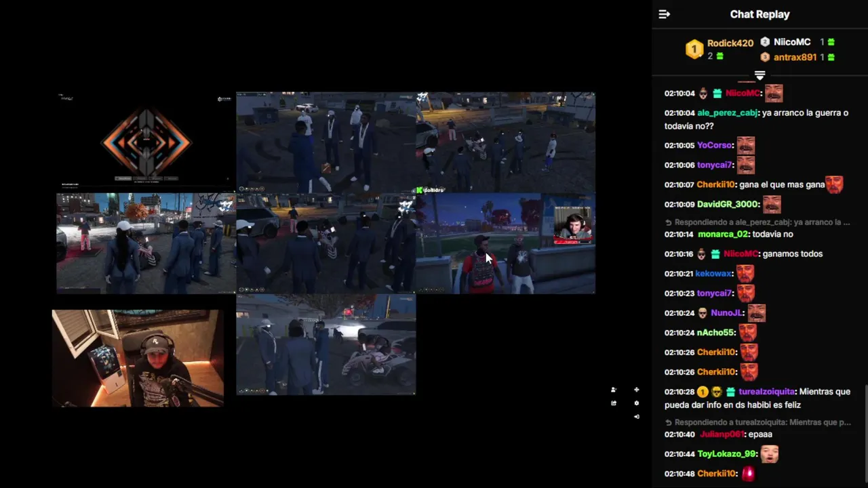Click the emote in kekowax's message
This screenshot has width=868, height=488.
[745, 274]
